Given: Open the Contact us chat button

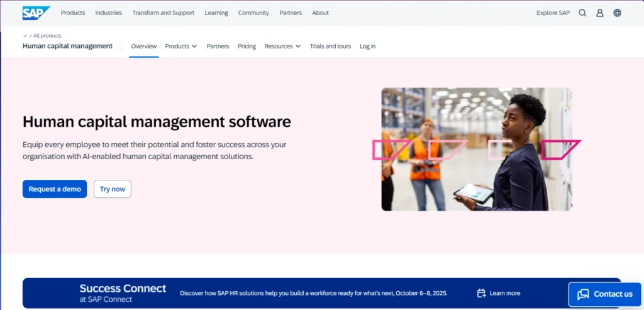Looking at the screenshot, I should point(604,294).
